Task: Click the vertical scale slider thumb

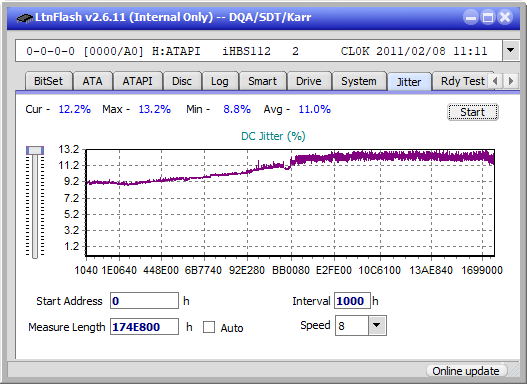Action: [35, 150]
